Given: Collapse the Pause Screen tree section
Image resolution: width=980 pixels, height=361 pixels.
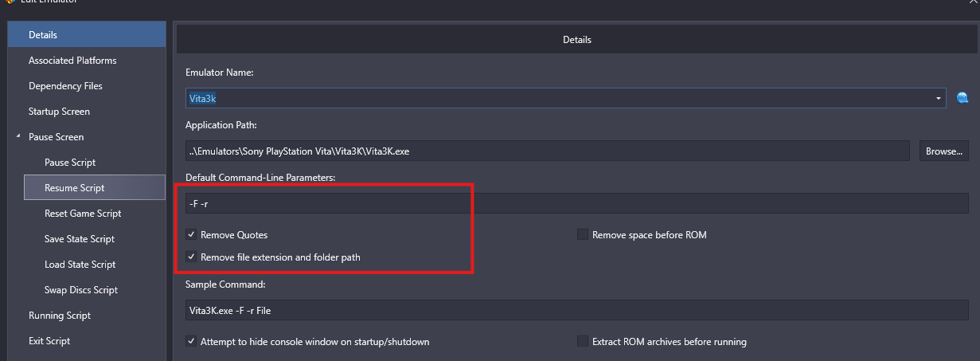Looking at the screenshot, I should click(x=18, y=137).
